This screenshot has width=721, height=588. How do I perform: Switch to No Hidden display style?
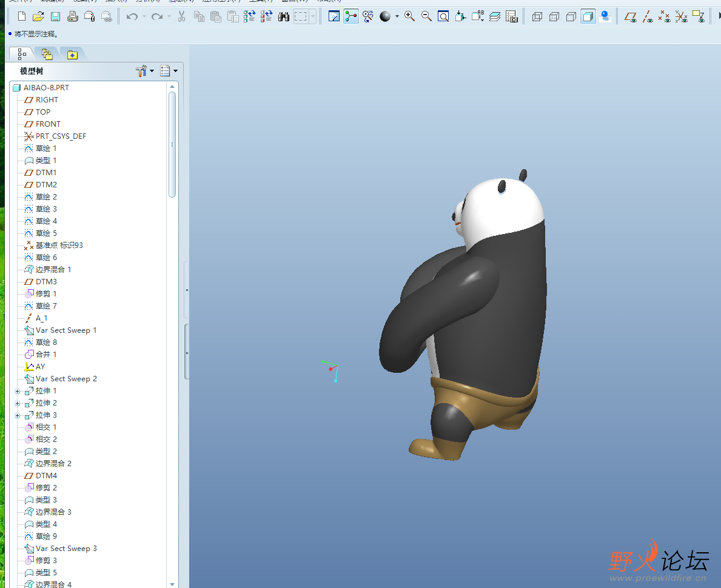tap(571, 16)
